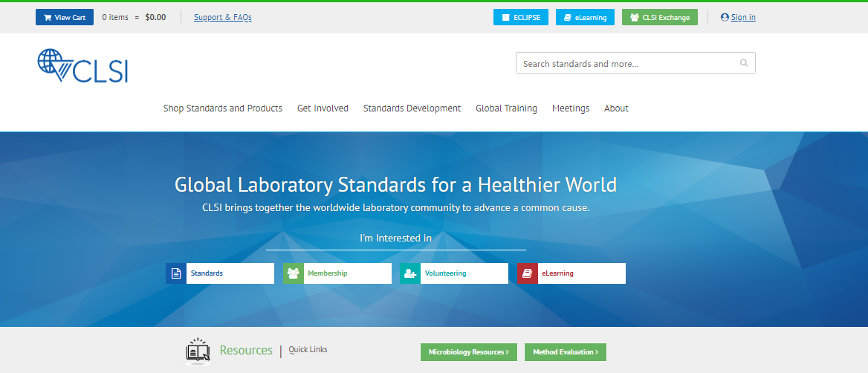Click the I'm Interested in label
868x373 pixels.
396,238
